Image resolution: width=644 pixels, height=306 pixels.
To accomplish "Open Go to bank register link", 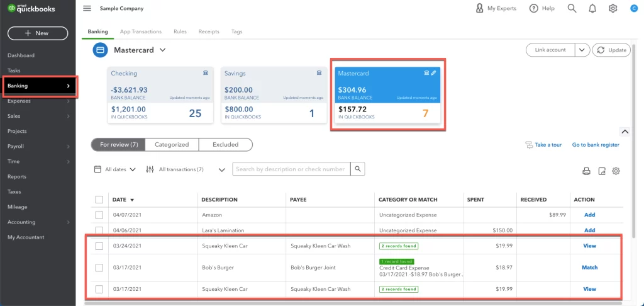I will [x=596, y=145].
